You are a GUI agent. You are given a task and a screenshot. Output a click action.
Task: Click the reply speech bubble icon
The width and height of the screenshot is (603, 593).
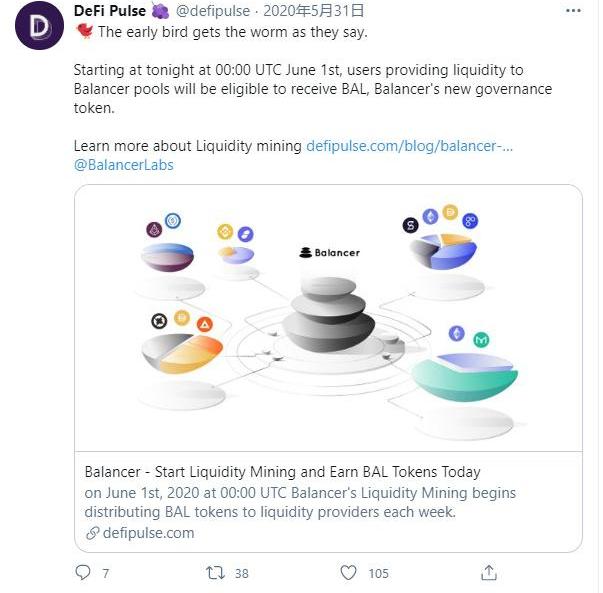83,573
